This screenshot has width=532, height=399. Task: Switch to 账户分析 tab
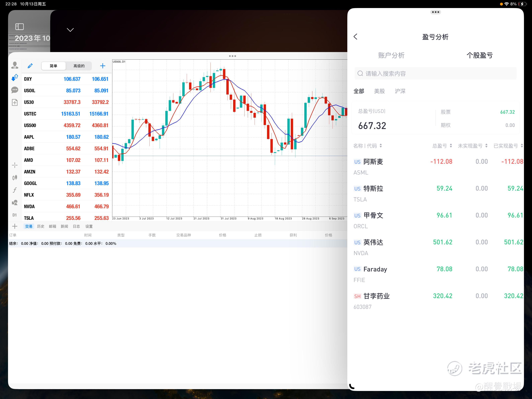click(x=391, y=55)
